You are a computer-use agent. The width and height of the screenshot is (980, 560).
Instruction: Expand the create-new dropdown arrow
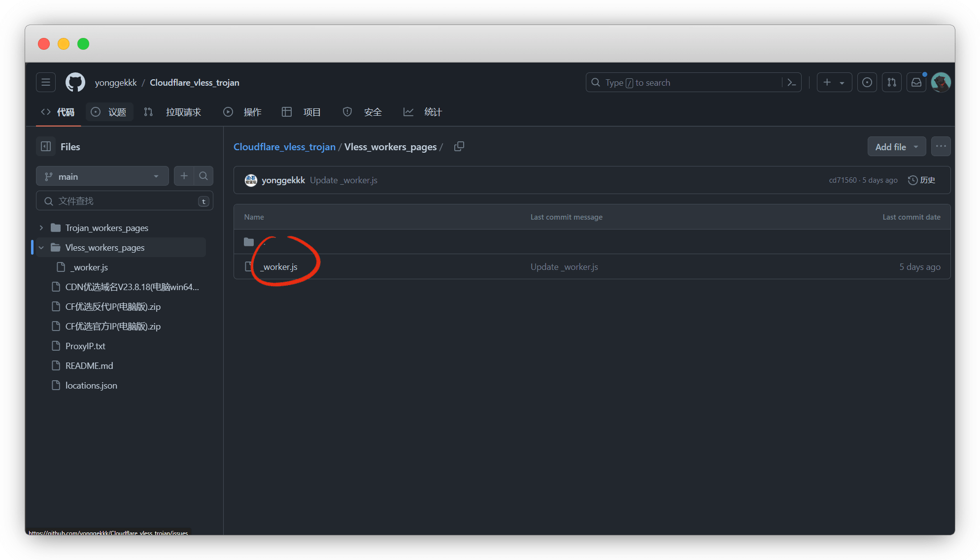point(842,83)
